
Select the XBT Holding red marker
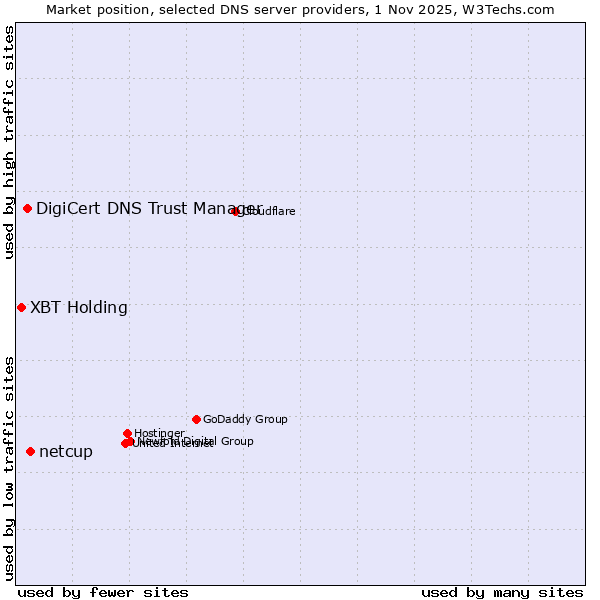[21, 307]
